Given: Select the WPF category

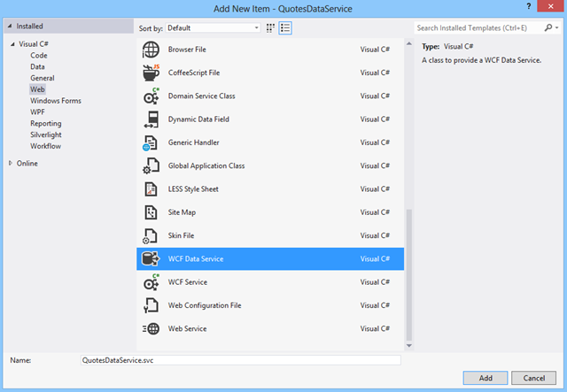Looking at the screenshot, I should click(37, 112).
